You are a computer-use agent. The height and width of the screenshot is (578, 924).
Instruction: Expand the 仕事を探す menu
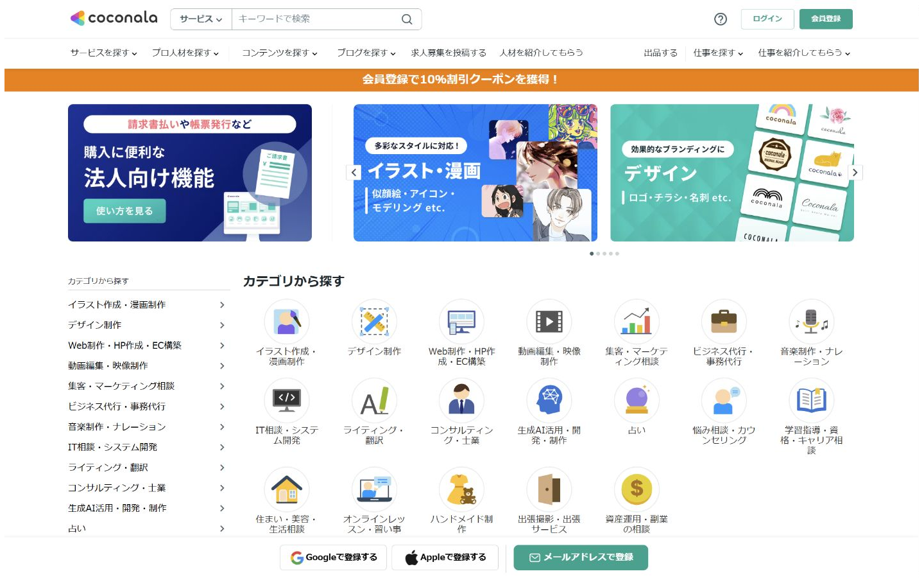(x=718, y=53)
